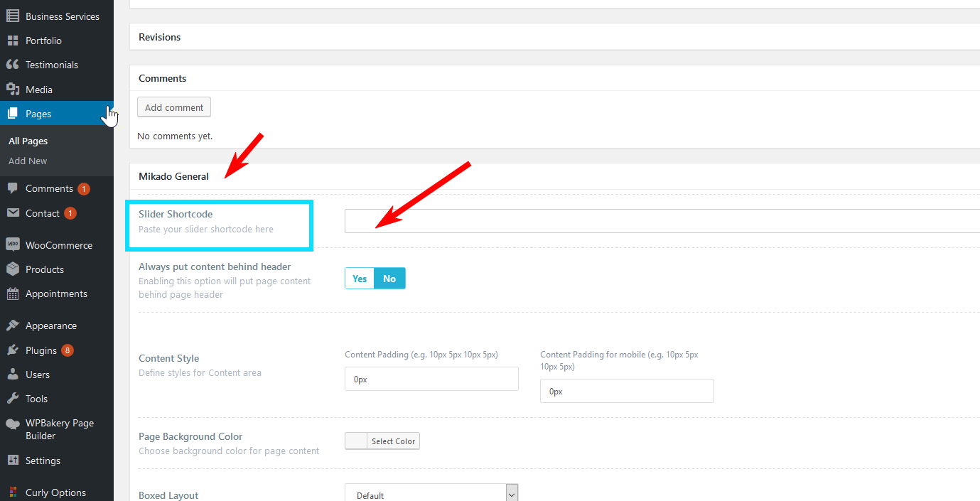This screenshot has height=501, width=980.
Task: Collapse the Mikado General panel header
Action: click(554, 176)
